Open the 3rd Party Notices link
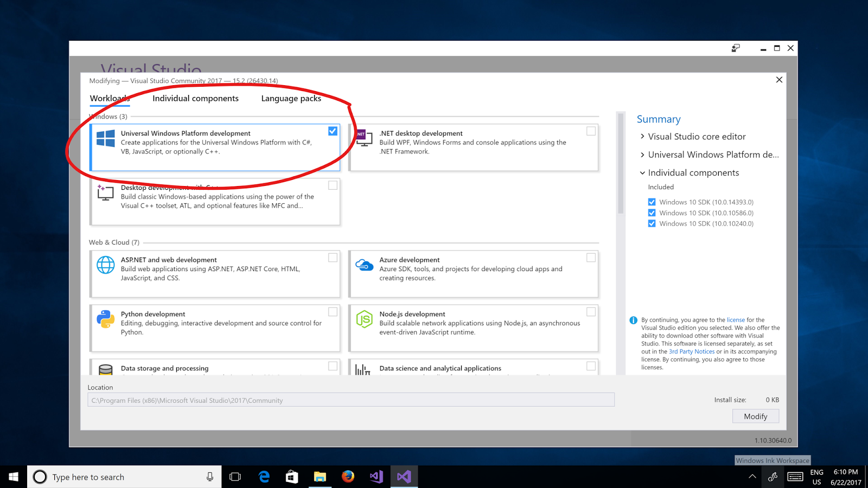Viewport: 868px width, 488px height. (x=692, y=351)
